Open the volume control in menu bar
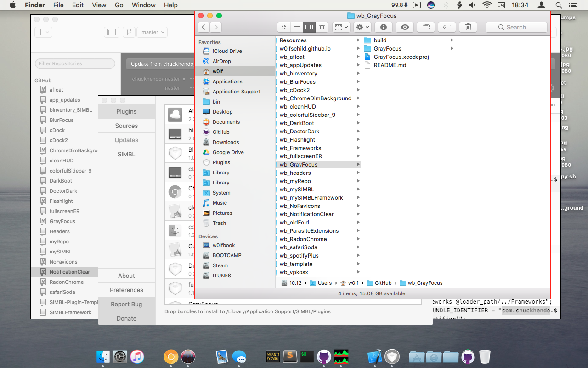588x368 pixels. (x=472, y=5)
